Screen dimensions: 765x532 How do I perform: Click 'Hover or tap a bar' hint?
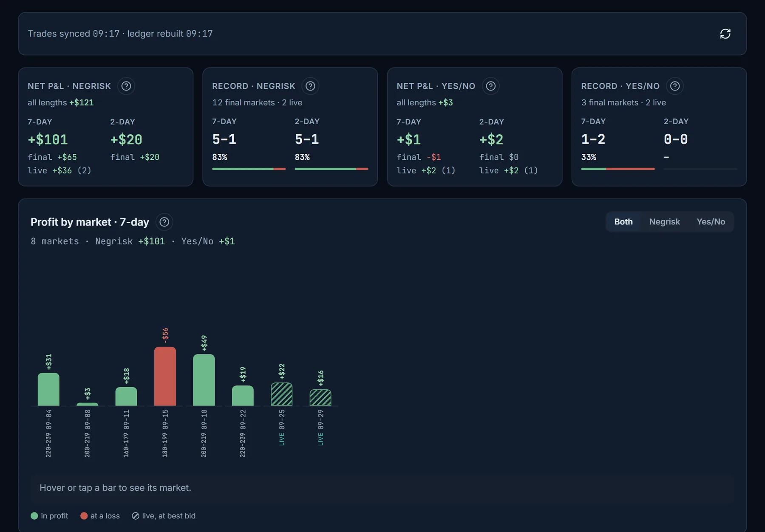[115, 487]
